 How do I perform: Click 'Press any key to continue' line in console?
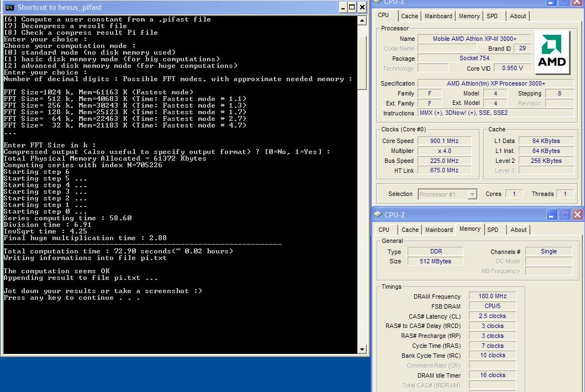[72, 298]
